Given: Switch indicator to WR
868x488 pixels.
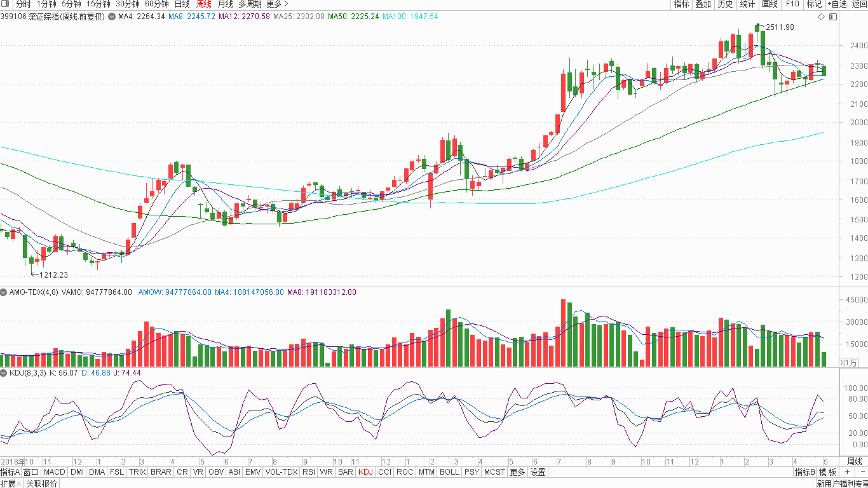Looking at the screenshot, I should 327,472.
